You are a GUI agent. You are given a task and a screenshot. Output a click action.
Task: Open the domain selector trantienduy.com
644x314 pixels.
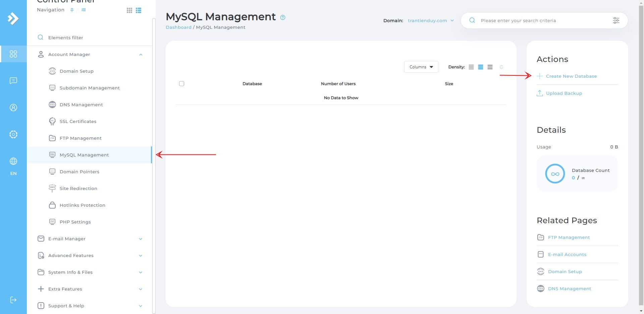431,21
